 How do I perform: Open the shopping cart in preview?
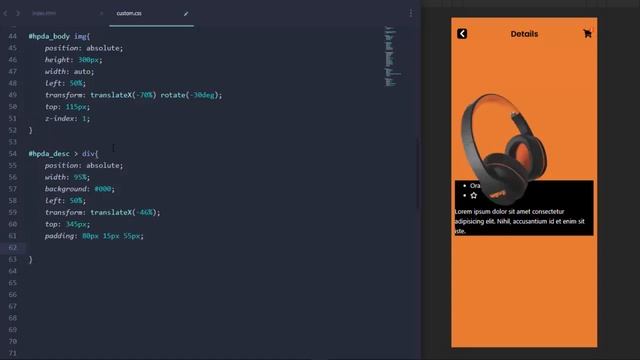(587, 33)
